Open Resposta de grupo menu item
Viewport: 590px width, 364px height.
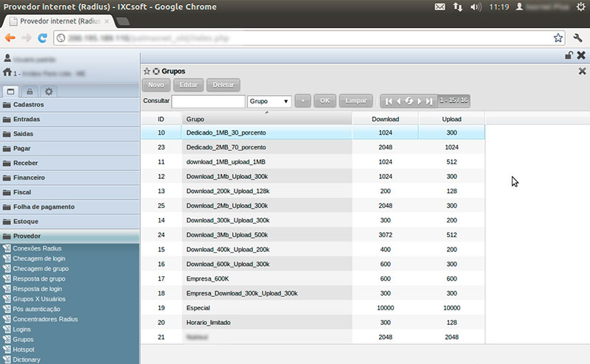39,279
